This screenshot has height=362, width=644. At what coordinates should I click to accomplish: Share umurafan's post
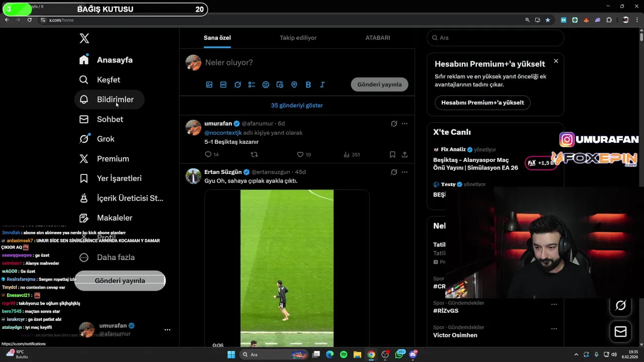[405, 154]
